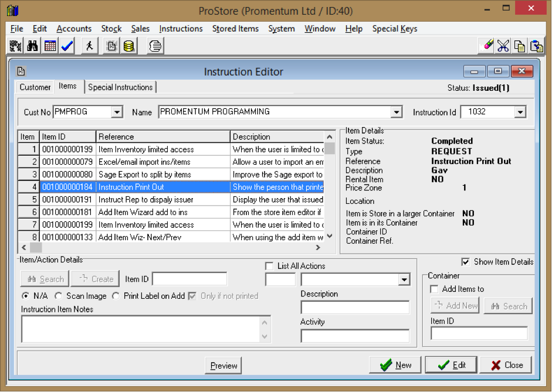Viewport: 552px width, 392px height.
Task: Select the Items tab
Action: (67, 86)
